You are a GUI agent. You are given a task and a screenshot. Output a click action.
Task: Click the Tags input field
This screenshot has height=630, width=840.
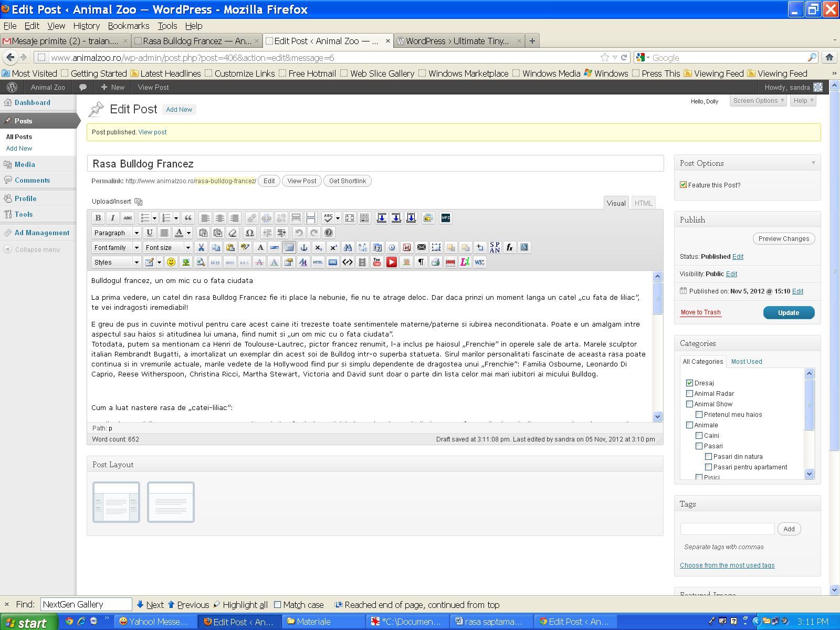click(727, 529)
